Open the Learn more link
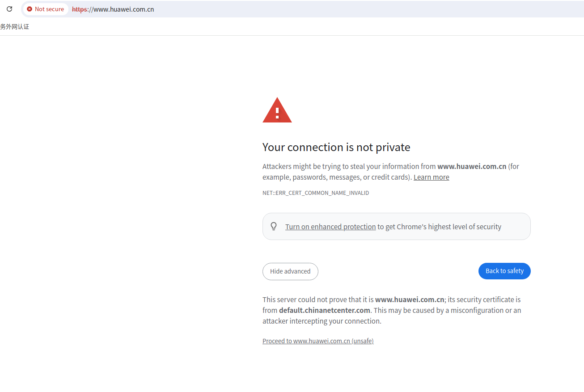The width and height of the screenshot is (584, 392). click(431, 177)
